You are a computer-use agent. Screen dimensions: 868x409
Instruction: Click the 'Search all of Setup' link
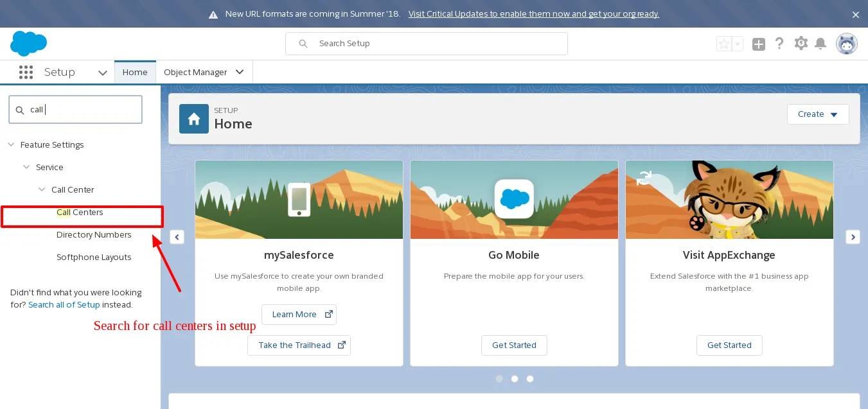tap(64, 305)
